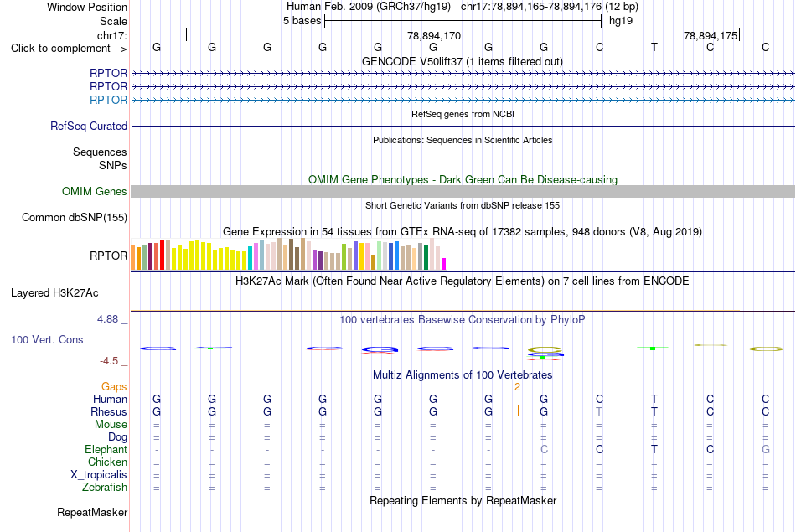The height and width of the screenshot is (532, 796).
Task: Select the magenta bar in GTEx expression chart
Action: 444,264
